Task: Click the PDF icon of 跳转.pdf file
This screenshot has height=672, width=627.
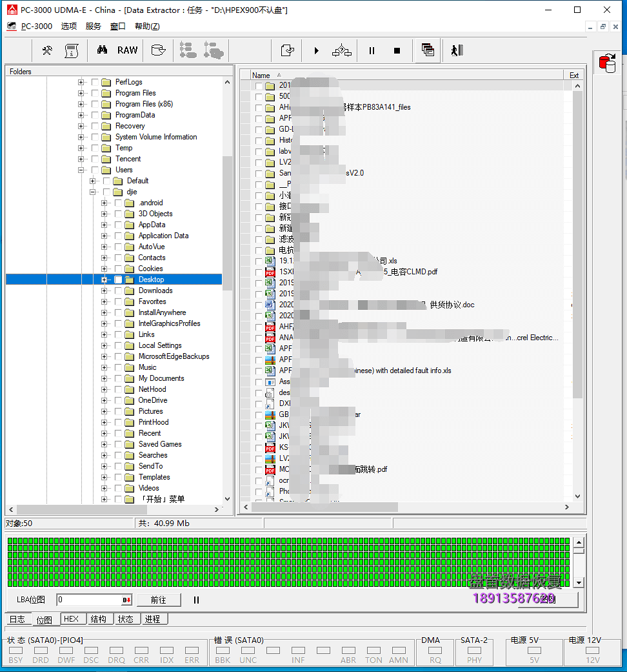Action: (x=270, y=469)
